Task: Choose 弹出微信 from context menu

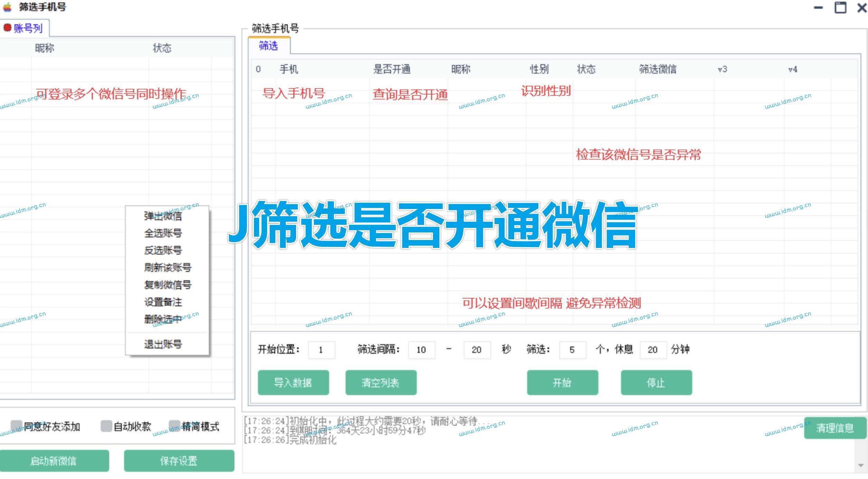Action: pos(163,216)
